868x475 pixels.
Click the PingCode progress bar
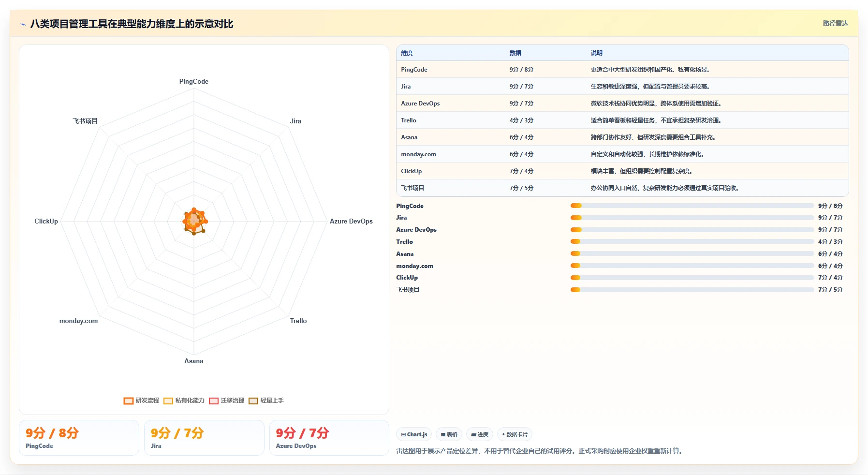pyautogui.click(x=692, y=206)
